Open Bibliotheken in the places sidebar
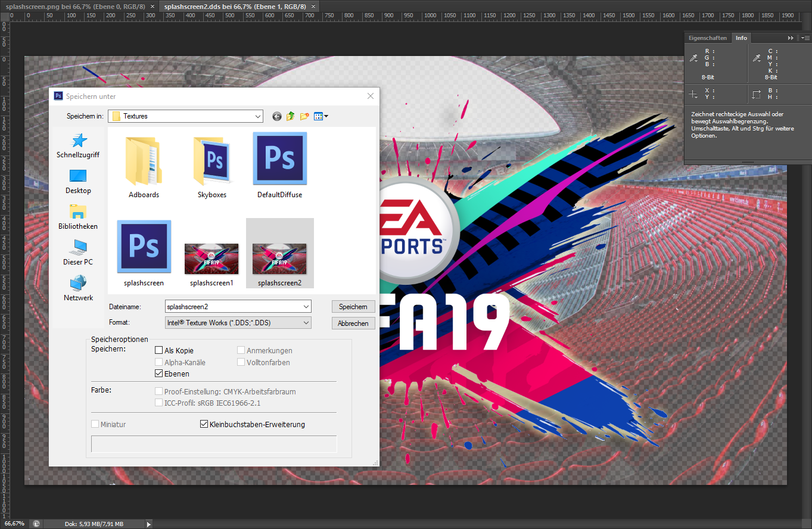The width and height of the screenshot is (812, 529). 78,218
